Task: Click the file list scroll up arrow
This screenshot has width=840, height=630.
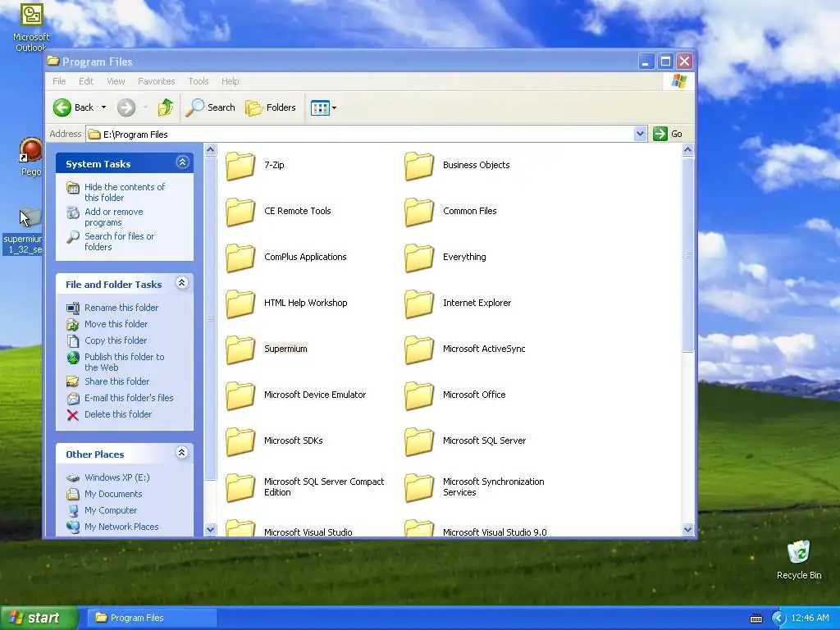Action: (688, 150)
